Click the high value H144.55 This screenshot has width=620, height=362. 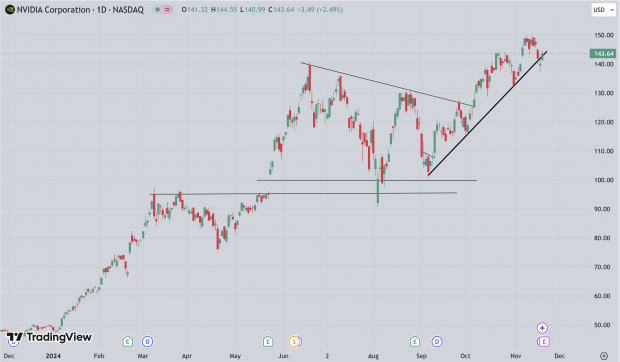pos(224,9)
